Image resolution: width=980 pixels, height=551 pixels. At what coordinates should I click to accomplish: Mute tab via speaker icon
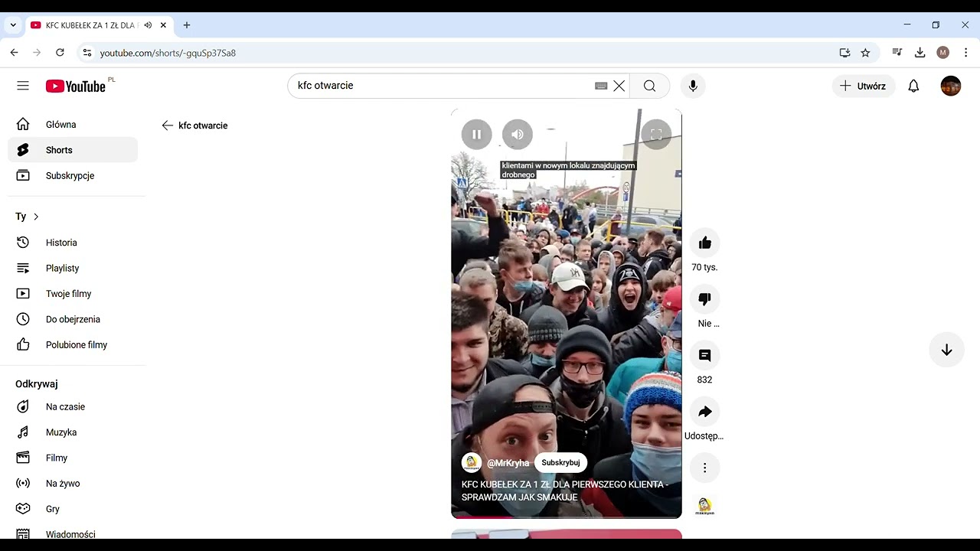(x=148, y=25)
